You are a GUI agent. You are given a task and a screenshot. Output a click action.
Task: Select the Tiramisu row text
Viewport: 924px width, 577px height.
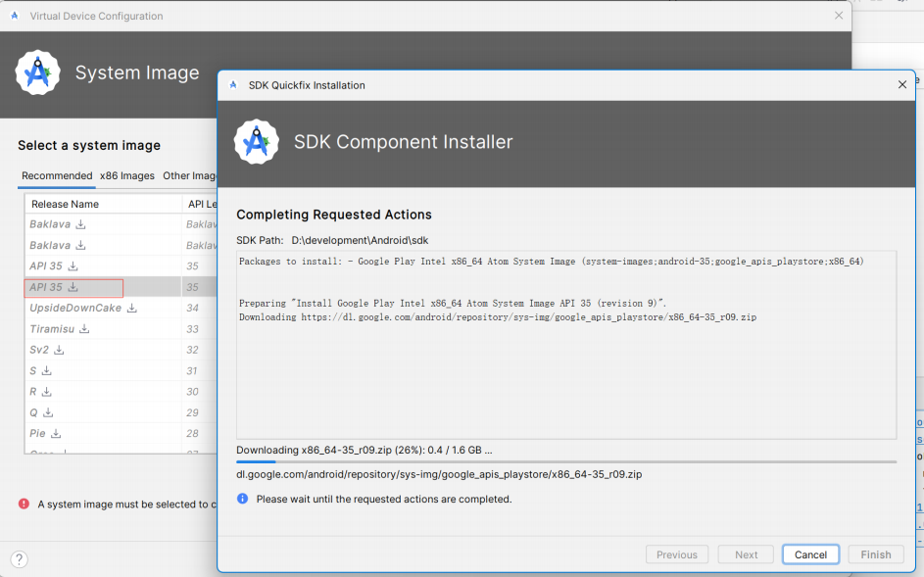[x=52, y=329]
